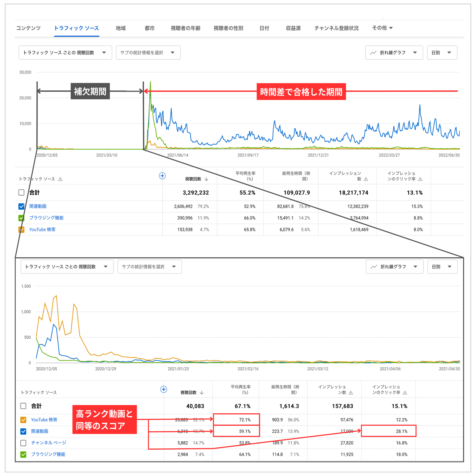Image resolution: width=476 pixels, height=476 pixels.
Task: Open the lower サブの統計情報を選択 dropdown
Action: point(149,267)
